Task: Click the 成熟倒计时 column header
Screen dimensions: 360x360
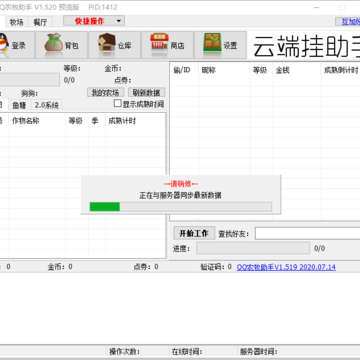Action: click(341, 70)
